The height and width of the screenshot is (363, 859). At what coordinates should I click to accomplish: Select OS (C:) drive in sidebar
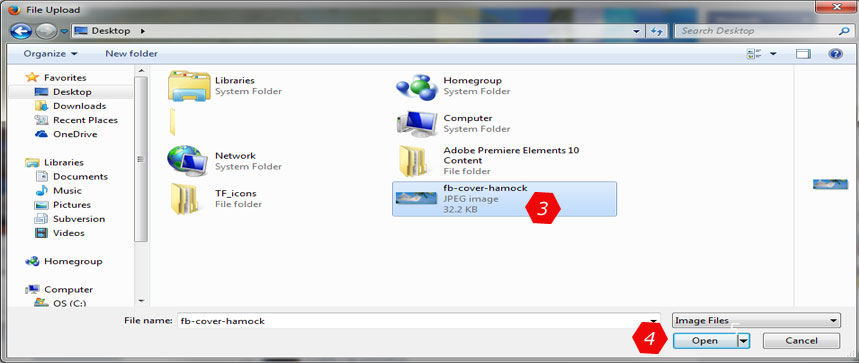click(x=60, y=303)
